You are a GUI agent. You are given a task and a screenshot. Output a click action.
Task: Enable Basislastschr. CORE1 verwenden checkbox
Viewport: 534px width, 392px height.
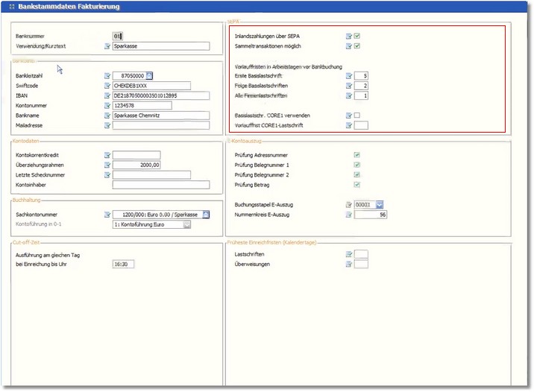[x=358, y=115]
